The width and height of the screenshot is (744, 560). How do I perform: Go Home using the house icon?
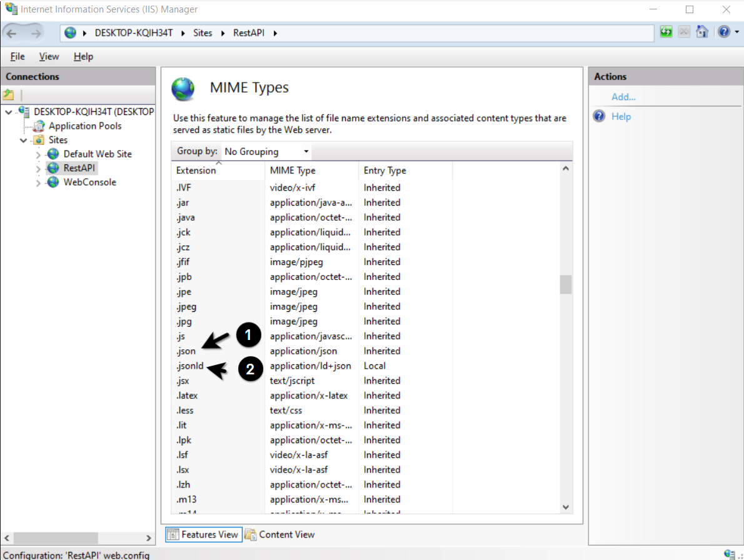[702, 32]
